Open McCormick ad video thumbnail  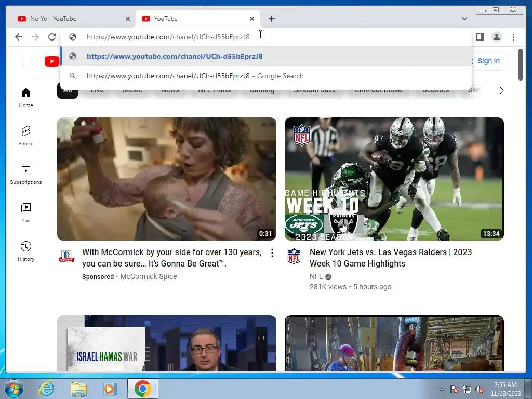[167, 179]
